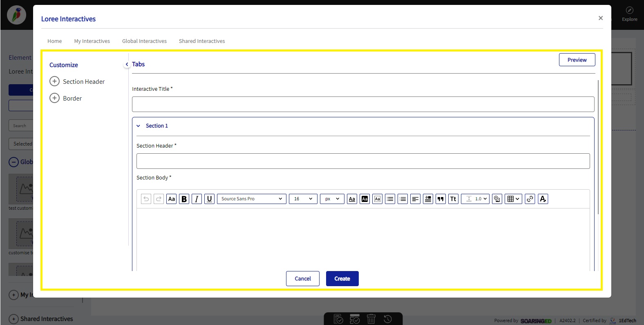Image resolution: width=644 pixels, height=325 pixels.
Task: Click the text alignment icon
Action: (x=415, y=199)
